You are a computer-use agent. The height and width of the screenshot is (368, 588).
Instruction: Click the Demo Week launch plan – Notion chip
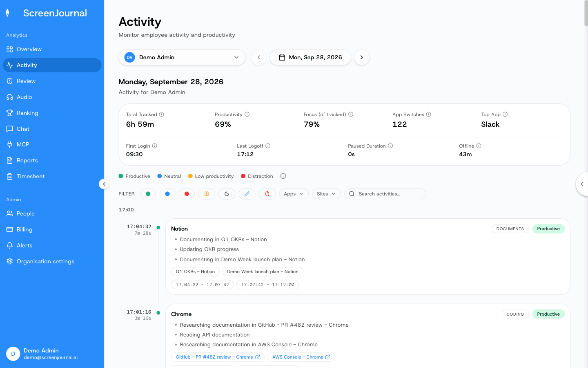[263, 272]
